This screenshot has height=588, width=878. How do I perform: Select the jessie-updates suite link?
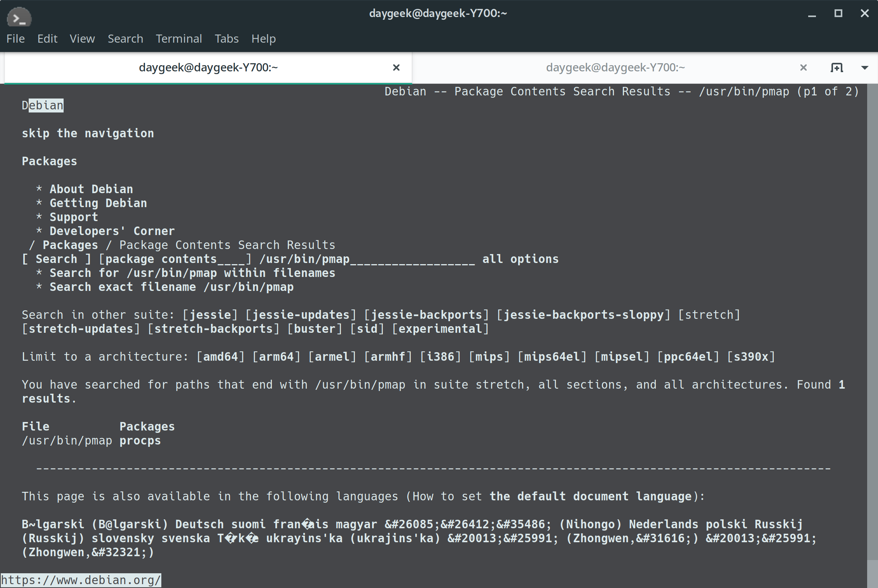301,315
